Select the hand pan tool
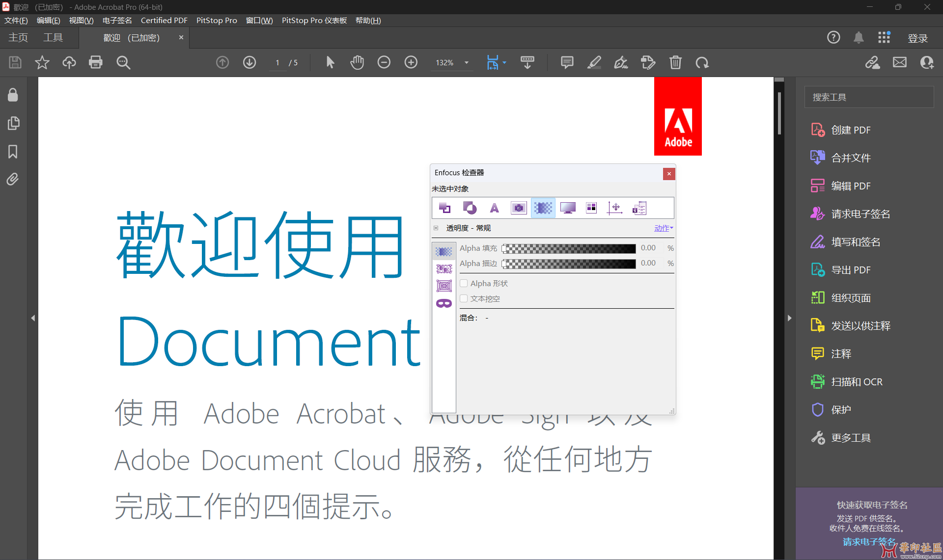This screenshot has height=560, width=943. click(357, 62)
